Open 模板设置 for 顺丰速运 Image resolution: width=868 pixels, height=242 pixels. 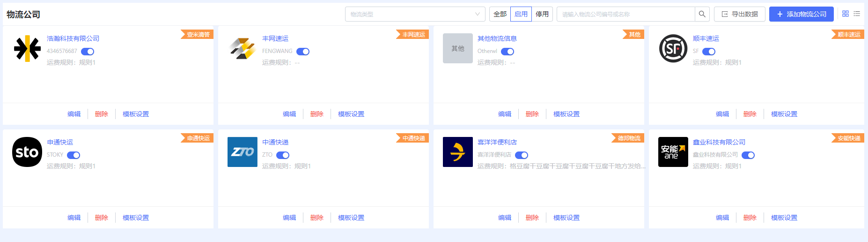tap(784, 114)
